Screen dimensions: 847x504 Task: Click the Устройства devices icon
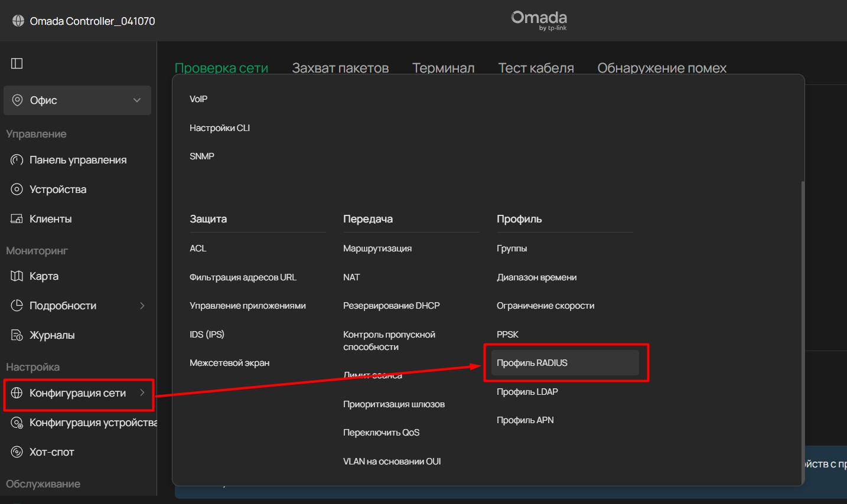17,189
